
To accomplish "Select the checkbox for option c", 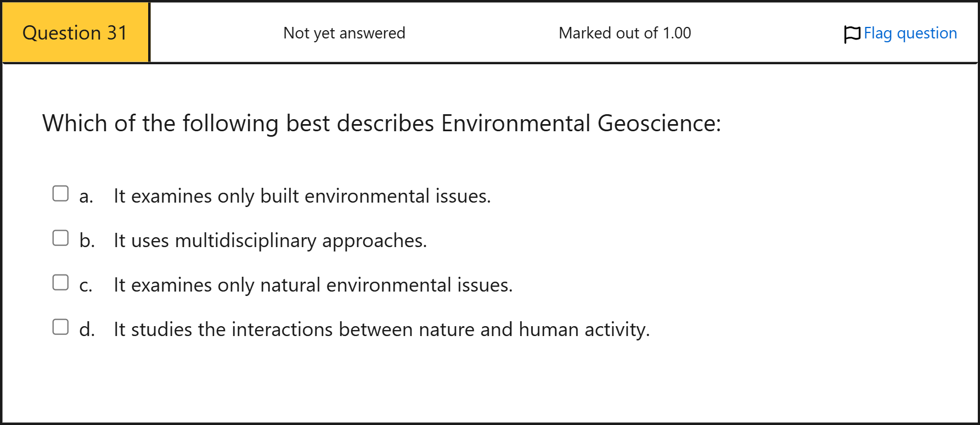I will [x=60, y=282].
